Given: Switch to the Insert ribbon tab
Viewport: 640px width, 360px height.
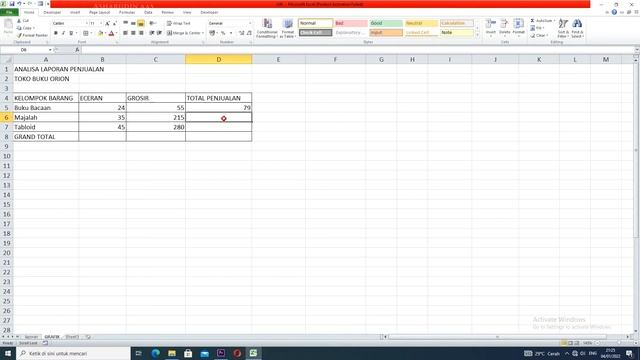Looking at the screenshot, I should (x=75, y=13).
